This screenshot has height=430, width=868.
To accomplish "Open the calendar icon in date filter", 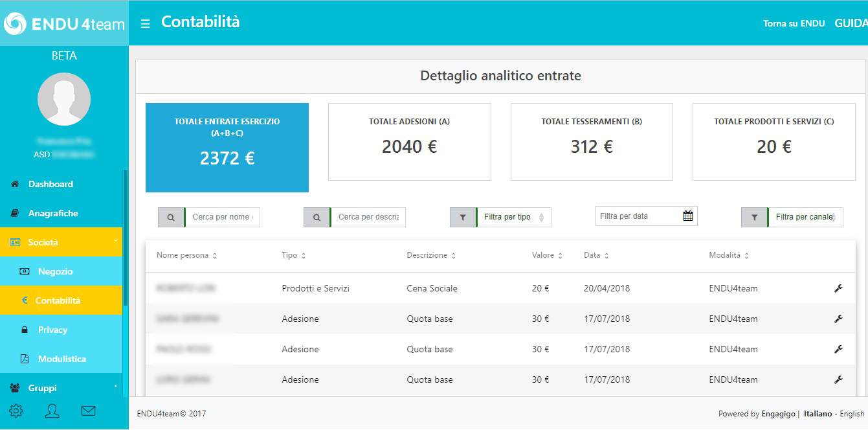I will pyautogui.click(x=688, y=216).
